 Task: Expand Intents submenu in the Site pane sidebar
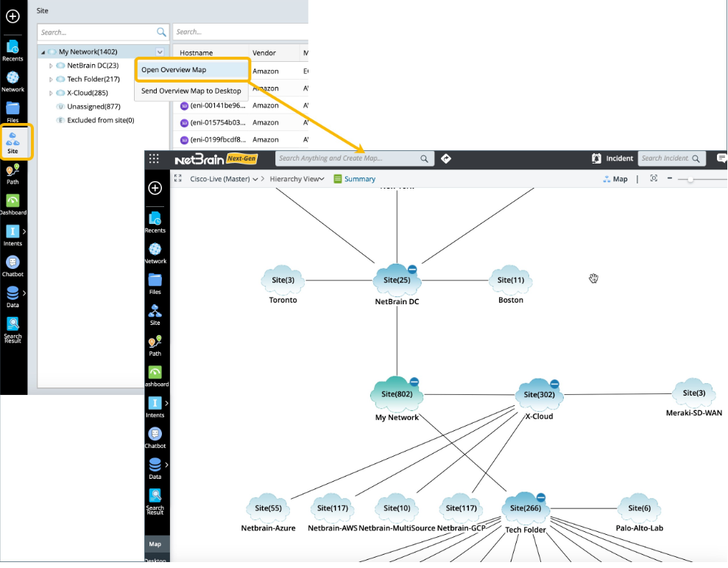point(24,231)
